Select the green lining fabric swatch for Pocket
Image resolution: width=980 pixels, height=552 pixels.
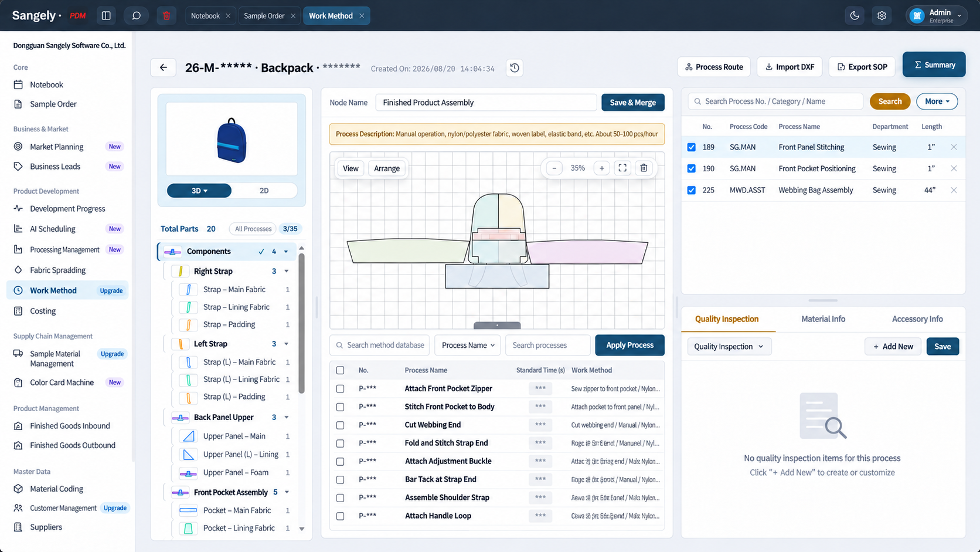click(188, 529)
